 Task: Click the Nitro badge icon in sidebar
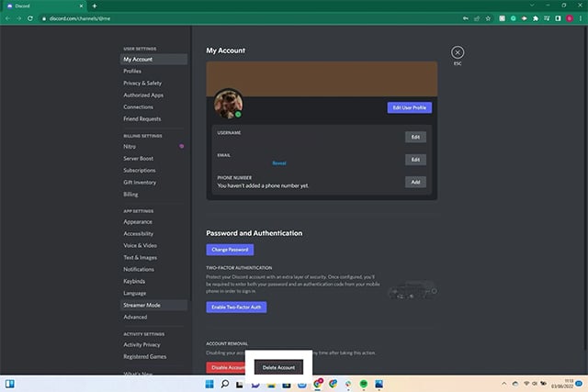coord(182,147)
